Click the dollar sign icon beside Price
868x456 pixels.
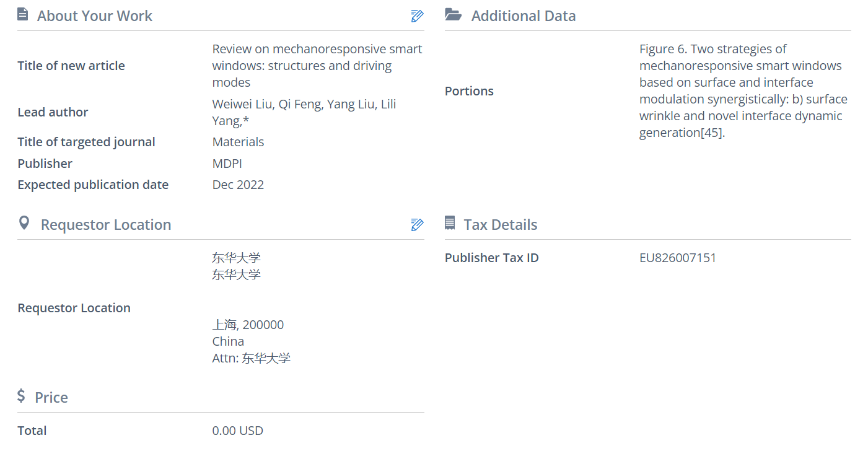pyautogui.click(x=22, y=396)
